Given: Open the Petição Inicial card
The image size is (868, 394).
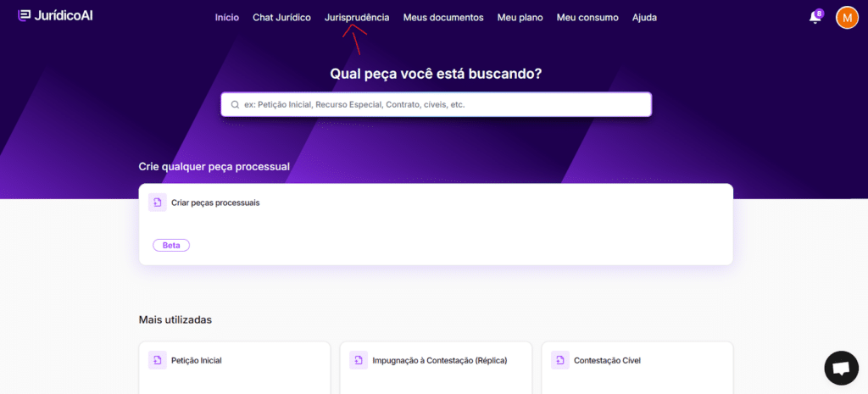Looking at the screenshot, I should (x=234, y=366).
